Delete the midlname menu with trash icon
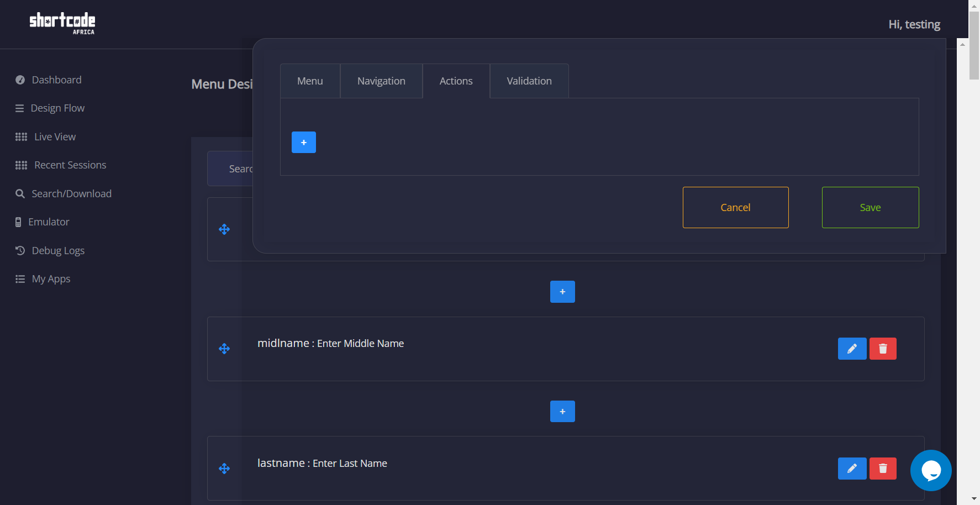Screen dimensions: 980x505 click(883, 349)
